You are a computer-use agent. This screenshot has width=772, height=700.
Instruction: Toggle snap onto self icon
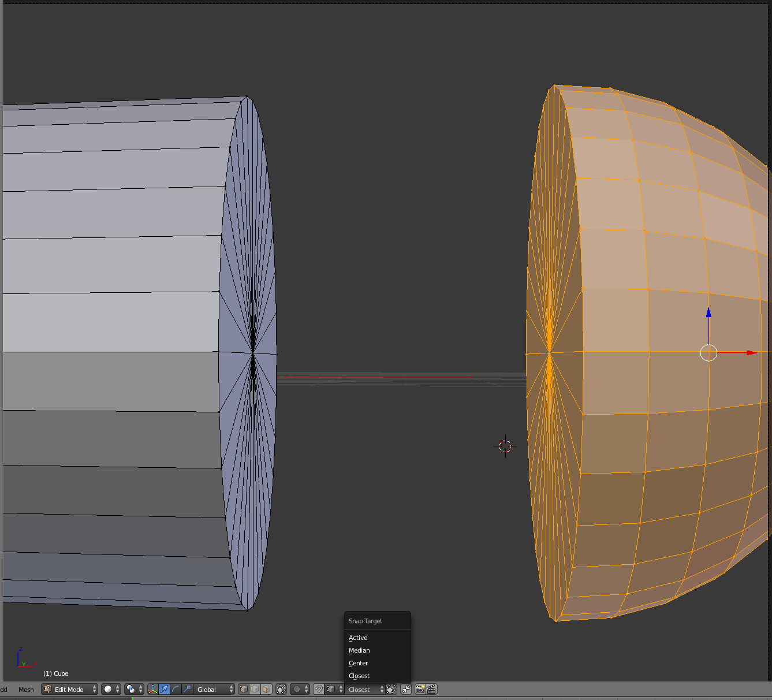click(391, 689)
